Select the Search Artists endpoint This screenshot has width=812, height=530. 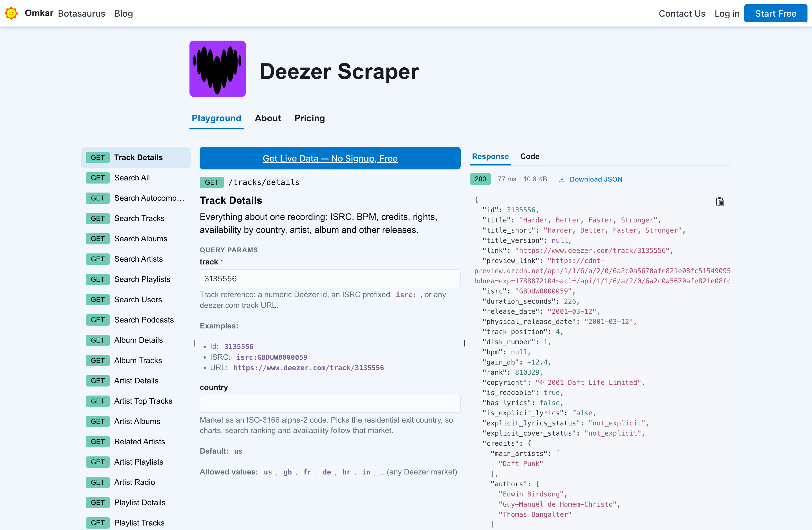136,259
